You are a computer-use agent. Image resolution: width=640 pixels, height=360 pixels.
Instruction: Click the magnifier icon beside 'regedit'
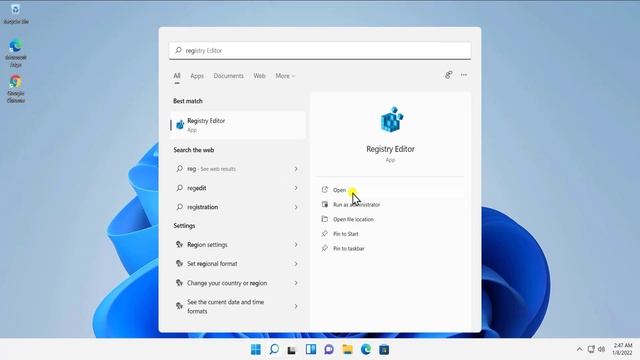click(179, 188)
